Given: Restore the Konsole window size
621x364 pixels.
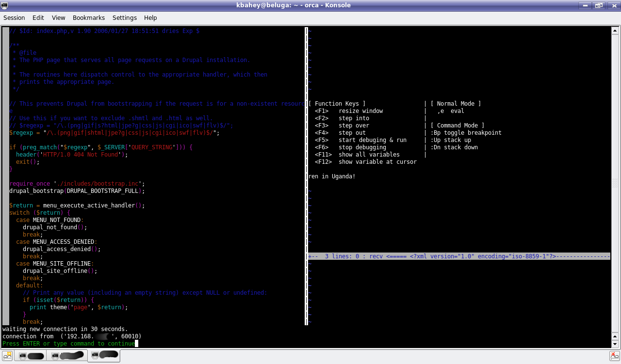Looking at the screenshot, I should coord(599,5).
